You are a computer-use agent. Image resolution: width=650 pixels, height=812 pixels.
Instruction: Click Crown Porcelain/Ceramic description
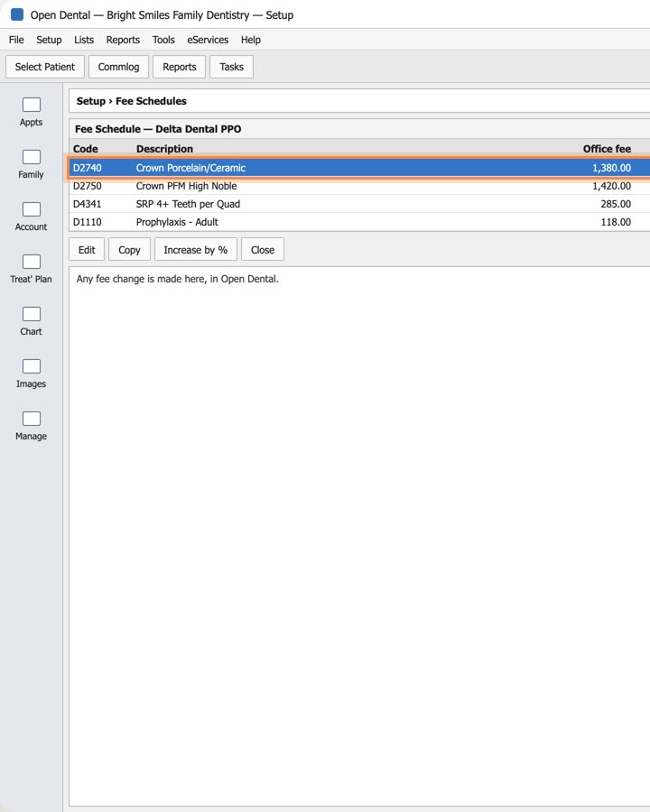tap(190, 168)
